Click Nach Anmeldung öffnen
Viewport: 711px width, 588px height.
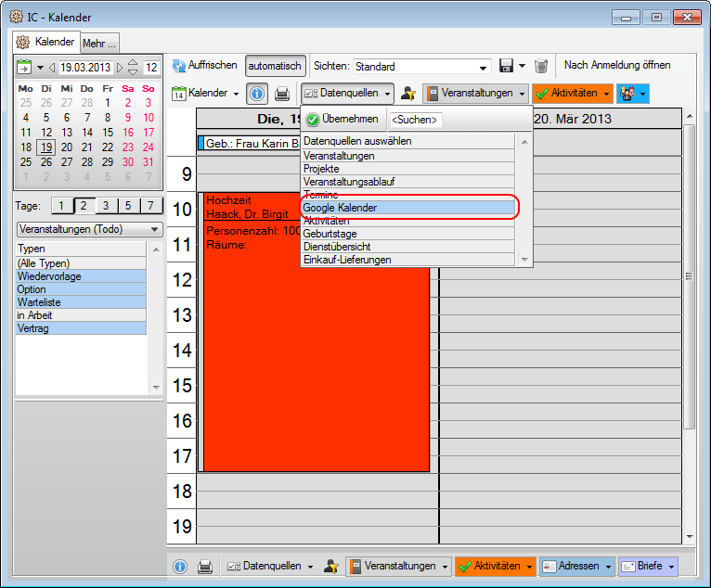click(617, 65)
